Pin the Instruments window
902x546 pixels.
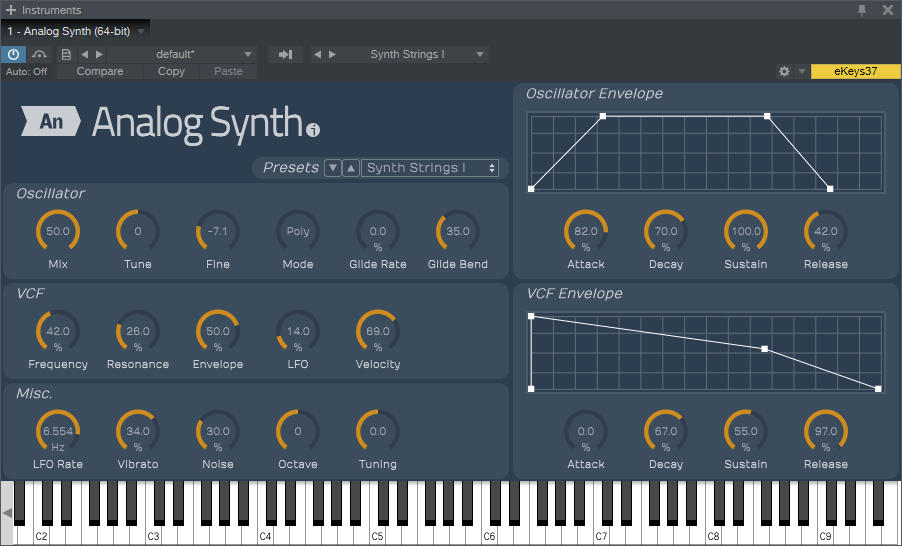point(862,10)
